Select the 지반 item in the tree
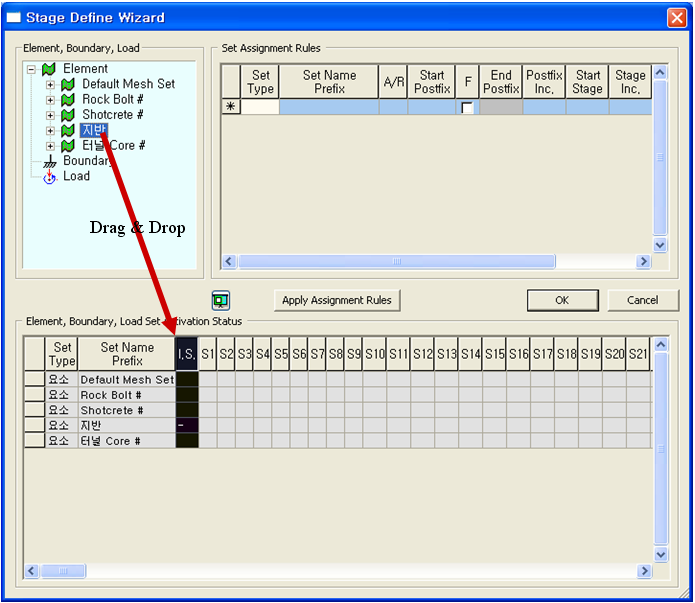 pyautogui.click(x=92, y=130)
